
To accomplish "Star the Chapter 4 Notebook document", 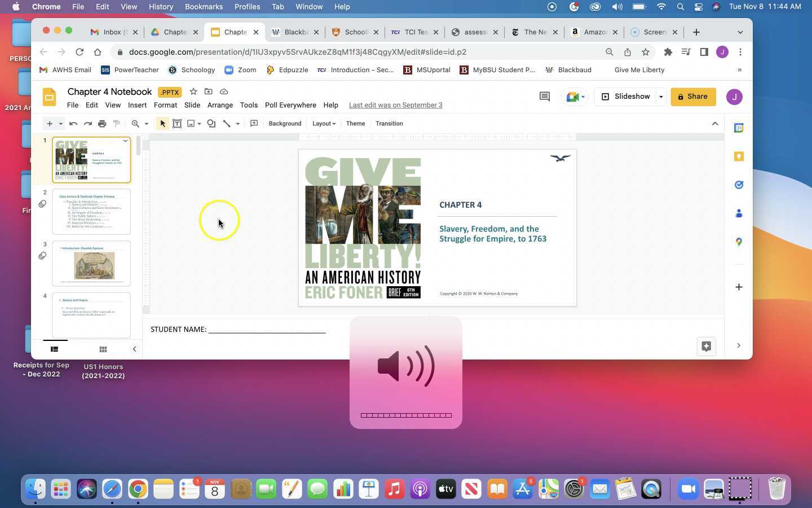I will [193, 91].
